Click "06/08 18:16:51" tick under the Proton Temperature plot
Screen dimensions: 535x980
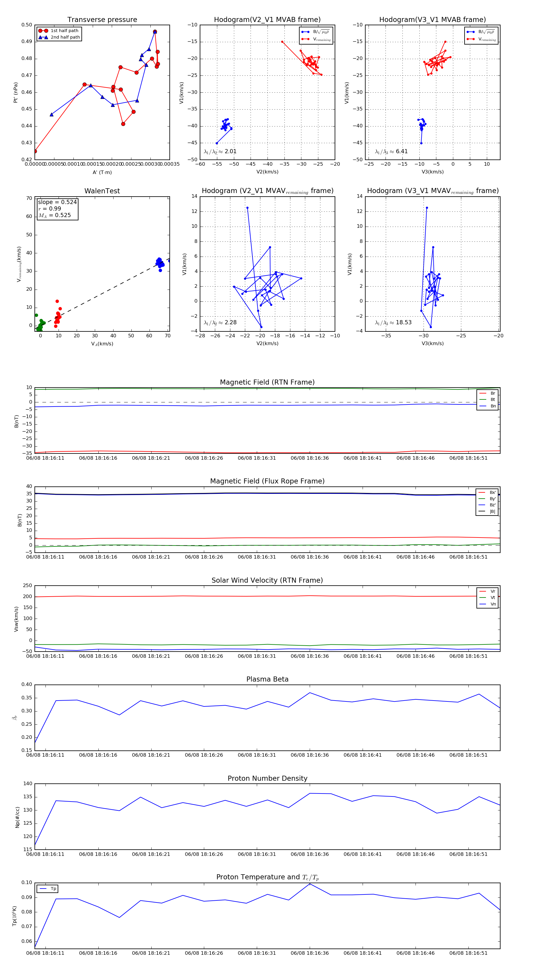coord(468,953)
